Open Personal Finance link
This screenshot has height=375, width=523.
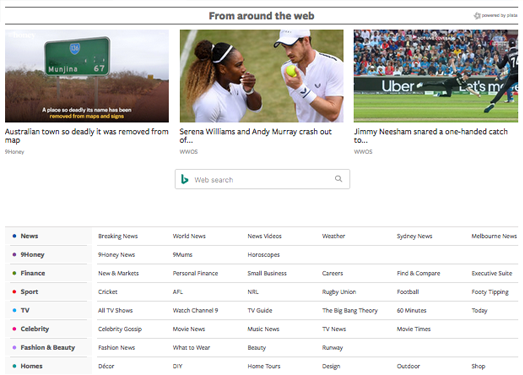[195, 273]
